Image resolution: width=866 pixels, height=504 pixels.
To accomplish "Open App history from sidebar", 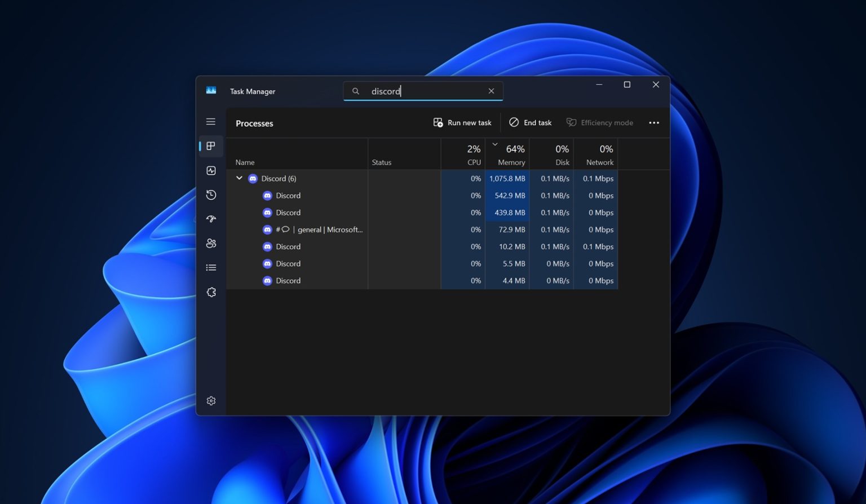I will pos(211,195).
